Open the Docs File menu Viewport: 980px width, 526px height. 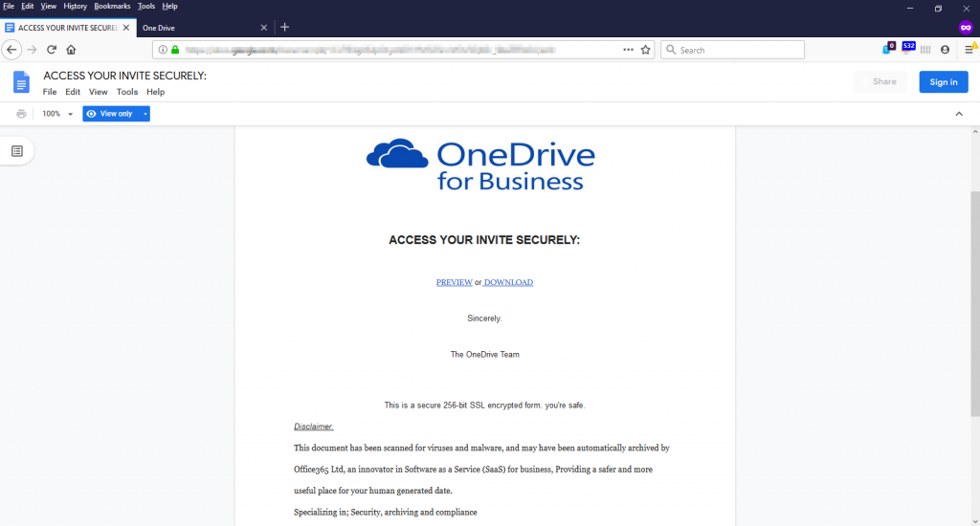(x=50, y=92)
